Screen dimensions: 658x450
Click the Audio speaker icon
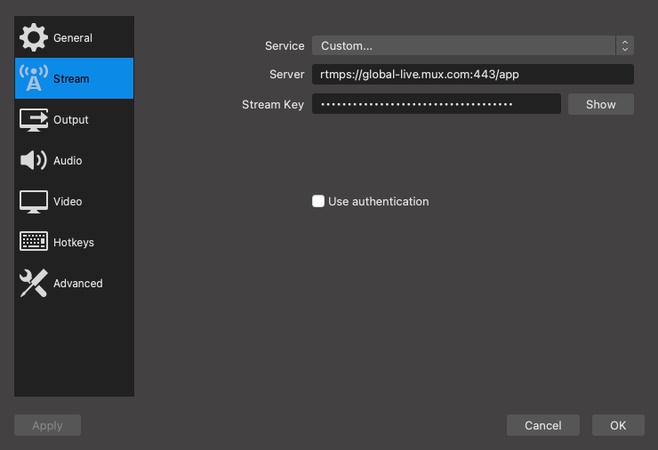pos(34,161)
